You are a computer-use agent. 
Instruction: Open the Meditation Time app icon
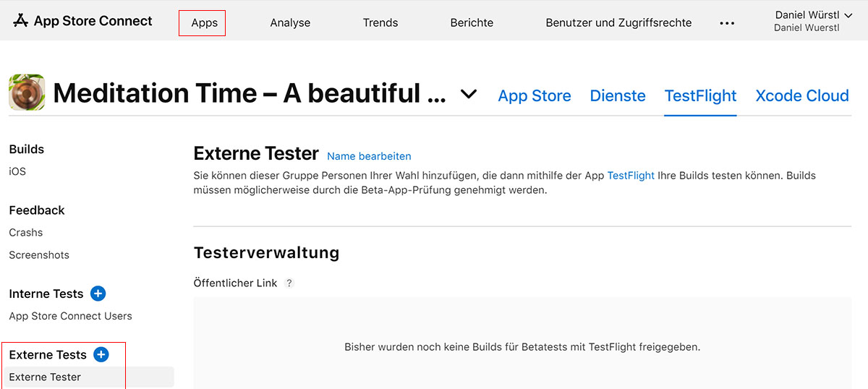27,93
